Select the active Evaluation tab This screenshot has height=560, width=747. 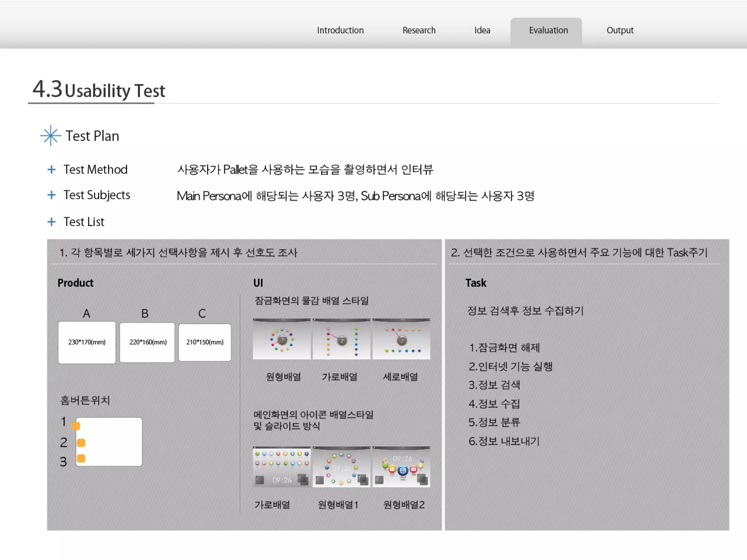click(x=548, y=30)
